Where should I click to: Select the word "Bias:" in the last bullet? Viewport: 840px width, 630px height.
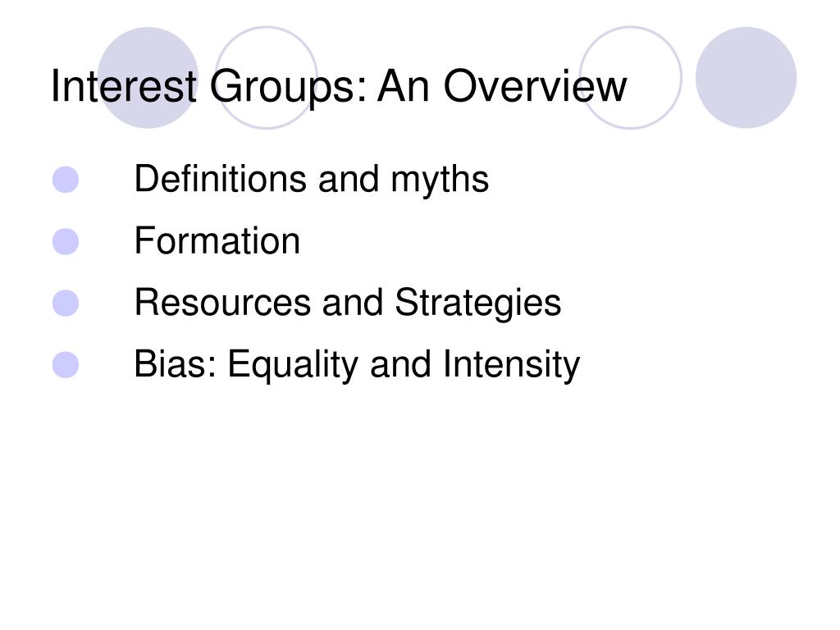click(176, 363)
